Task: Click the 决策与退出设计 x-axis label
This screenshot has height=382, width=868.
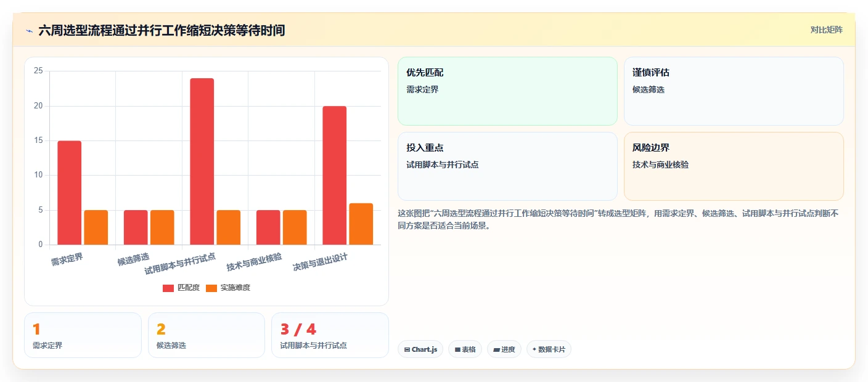Action: click(x=321, y=262)
